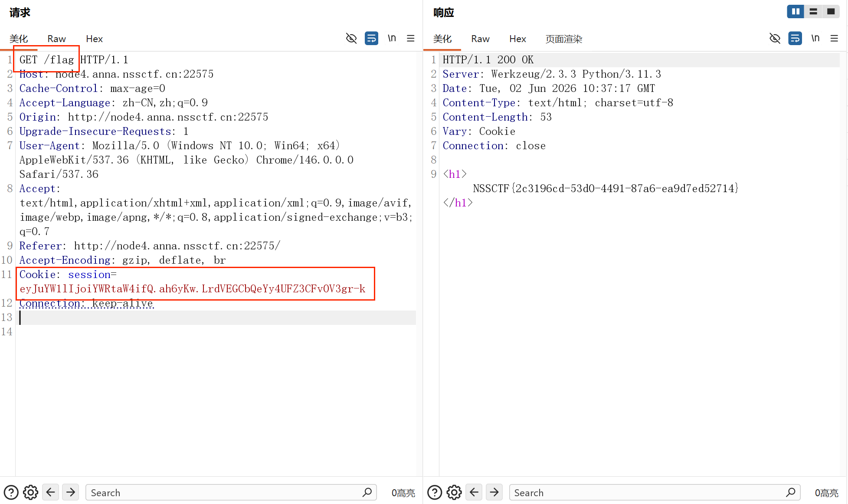The height and width of the screenshot is (504, 848).
Task: Click the GET /flag request line
Action: pos(74,60)
